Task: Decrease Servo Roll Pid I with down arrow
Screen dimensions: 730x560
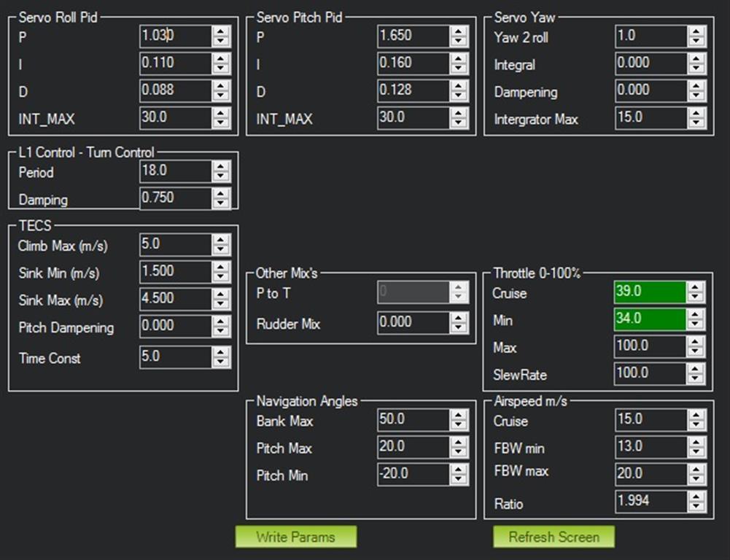Action: (x=221, y=69)
